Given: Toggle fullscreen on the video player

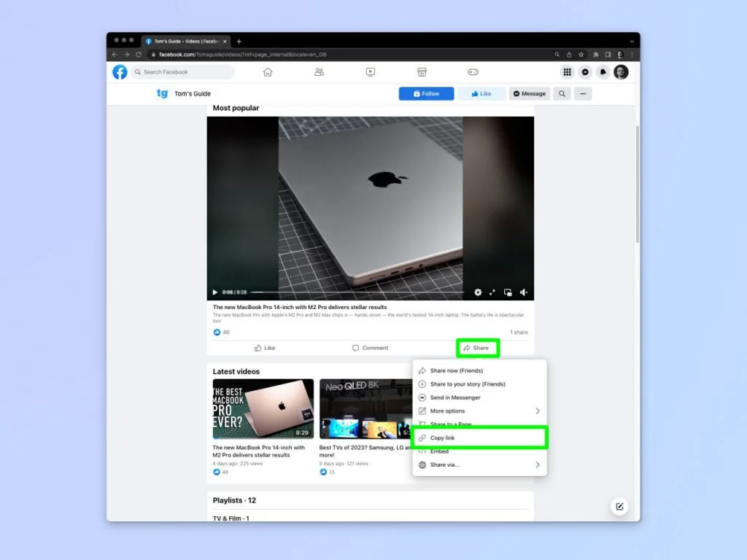Looking at the screenshot, I should [x=492, y=292].
